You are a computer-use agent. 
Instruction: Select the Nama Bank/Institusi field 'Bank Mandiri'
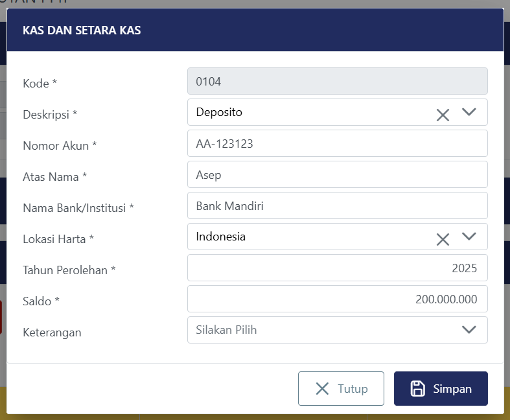(x=337, y=205)
